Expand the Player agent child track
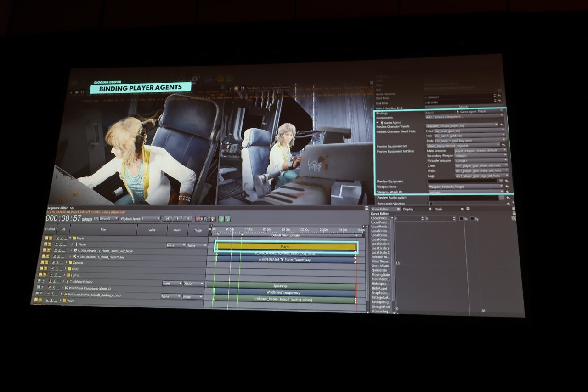 tap(72, 244)
